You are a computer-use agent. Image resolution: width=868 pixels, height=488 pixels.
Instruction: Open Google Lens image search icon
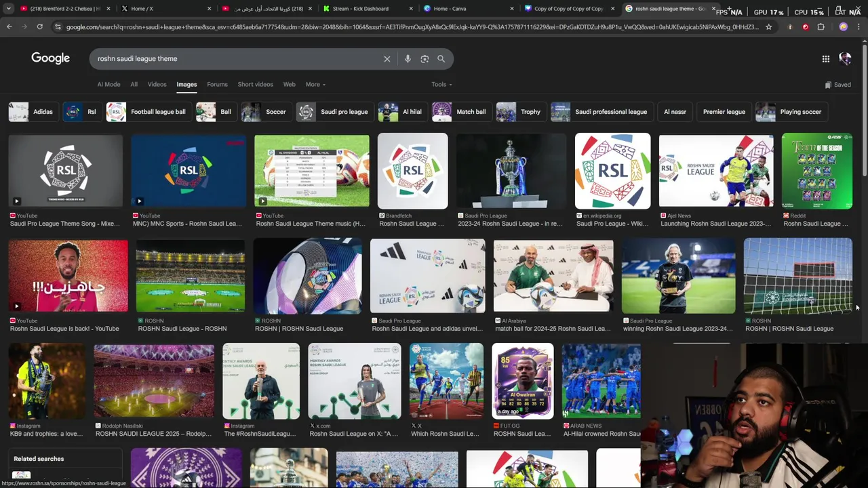(x=425, y=59)
